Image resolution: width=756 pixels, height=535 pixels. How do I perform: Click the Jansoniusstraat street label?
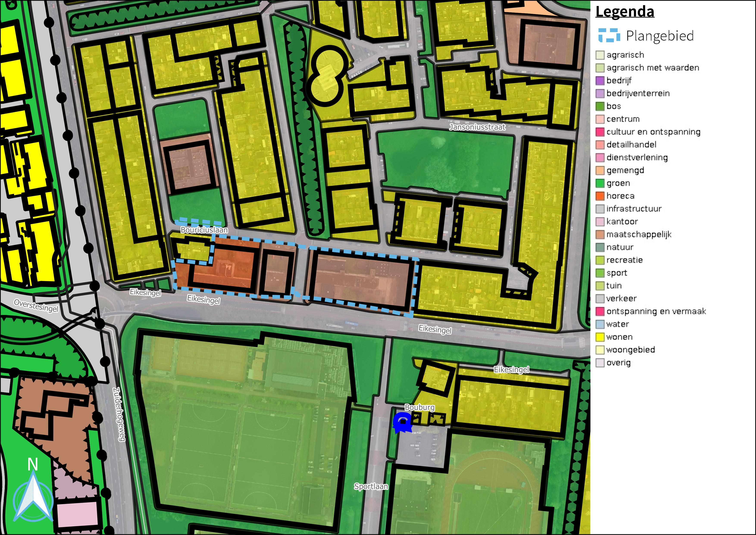click(477, 127)
